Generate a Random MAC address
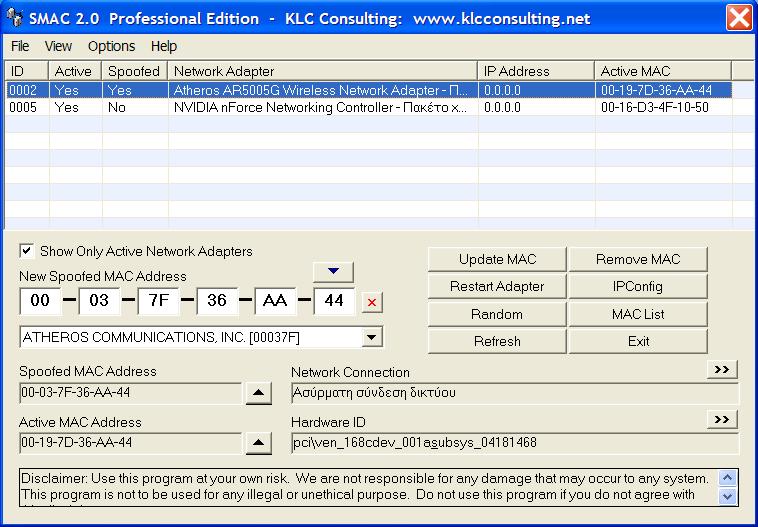This screenshot has height=527, width=758. tap(497, 314)
